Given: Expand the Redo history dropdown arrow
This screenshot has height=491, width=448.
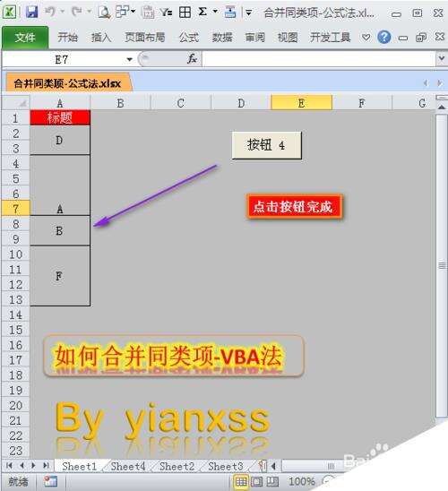Looking at the screenshot, I should tap(89, 12).
